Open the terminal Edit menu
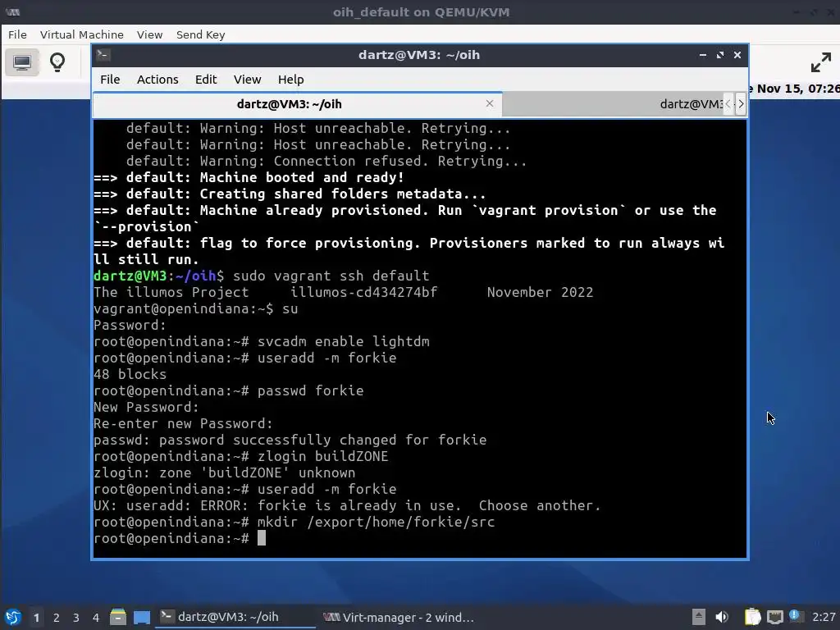The image size is (840, 630). tap(206, 80)
